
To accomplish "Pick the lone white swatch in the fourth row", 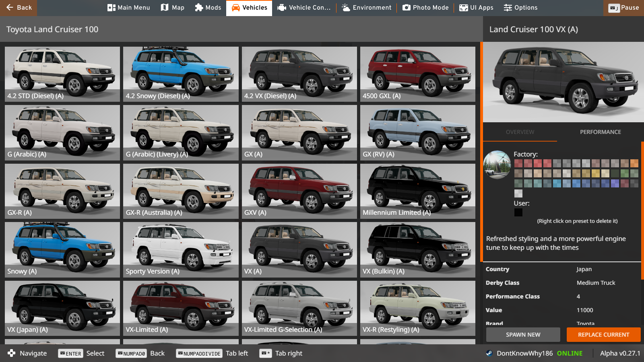I will pos(518,193).
